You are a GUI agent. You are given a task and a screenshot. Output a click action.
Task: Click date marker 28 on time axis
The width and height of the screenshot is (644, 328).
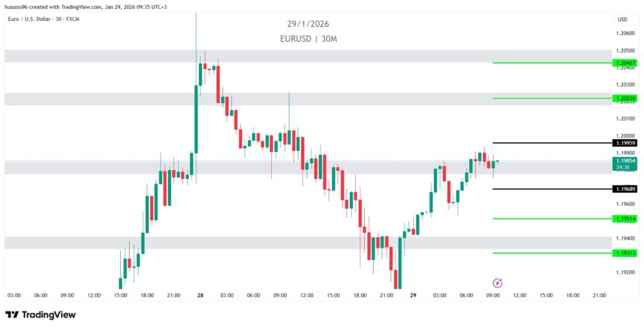[x=200, y=295]
